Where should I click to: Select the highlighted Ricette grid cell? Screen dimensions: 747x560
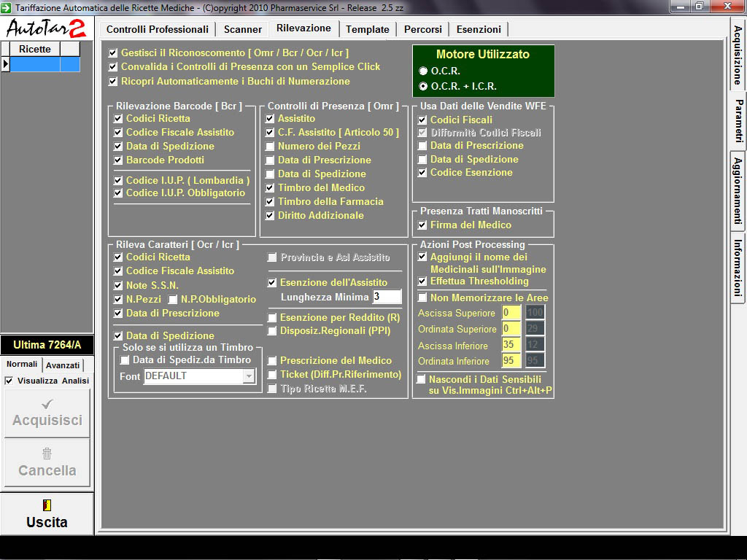click(34, 64)
